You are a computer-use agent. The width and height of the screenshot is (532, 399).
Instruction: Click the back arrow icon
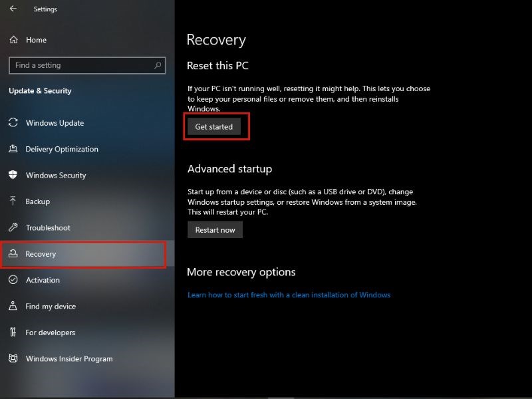13,9
